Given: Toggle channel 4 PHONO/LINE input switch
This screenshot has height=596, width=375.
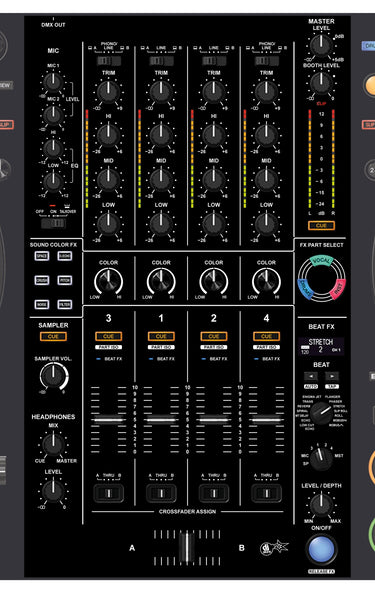Looking at the screenshot, I should (x=266, y=61).
